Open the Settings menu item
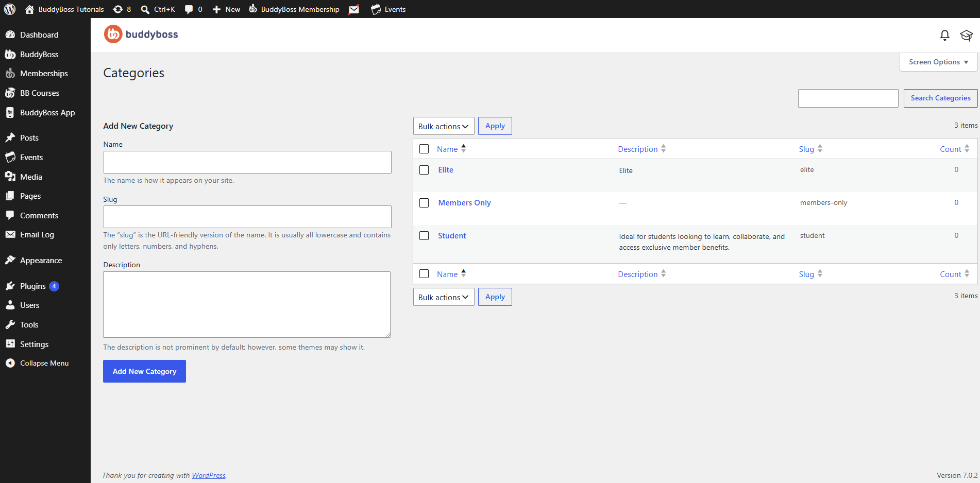This screenshot has width=980, height=483. click(45, 344)
